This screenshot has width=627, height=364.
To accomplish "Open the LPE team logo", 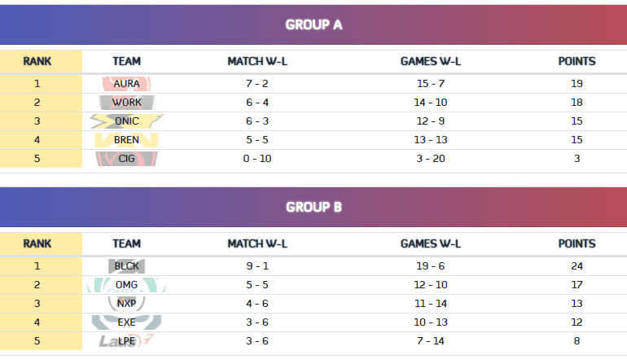I will pyautogui.click(x=126, y=341).
